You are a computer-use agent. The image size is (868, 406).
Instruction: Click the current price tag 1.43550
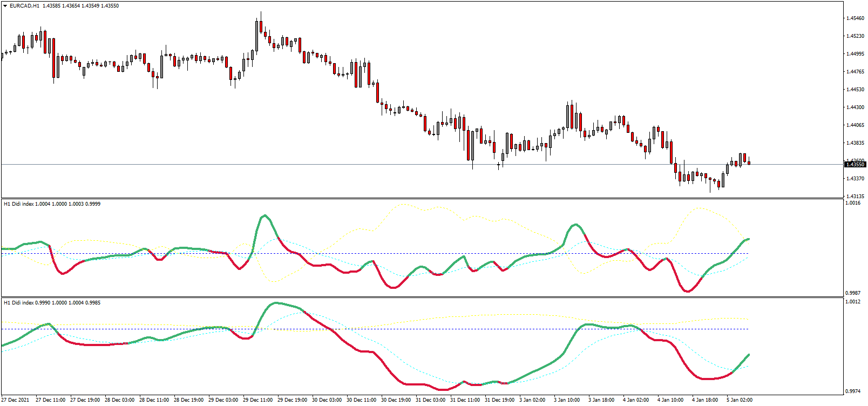pyautogui.click(x=856, y=164)
